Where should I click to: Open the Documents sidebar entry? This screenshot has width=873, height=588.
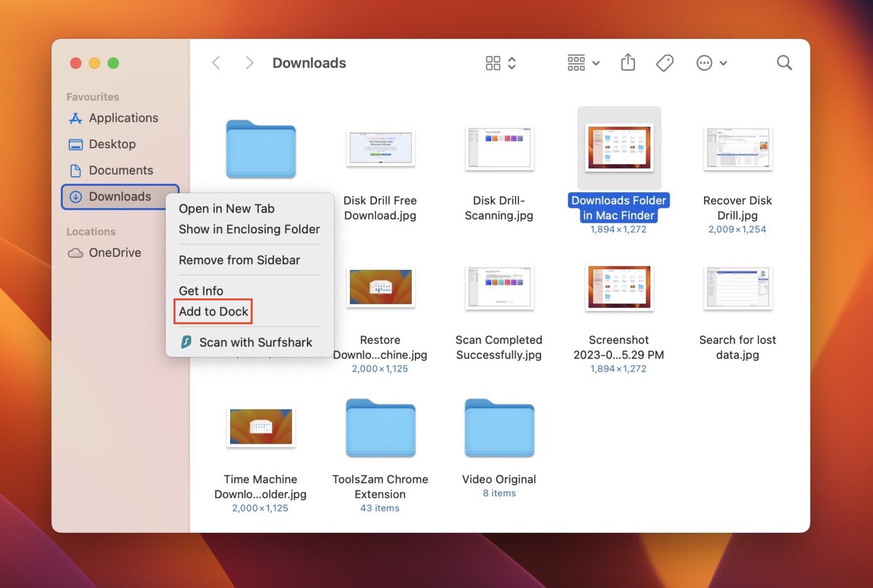(120, 170)
